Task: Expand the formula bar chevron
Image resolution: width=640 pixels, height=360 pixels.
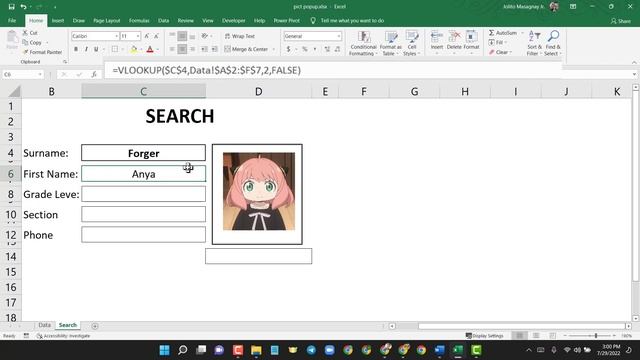Action: (634, 74)
